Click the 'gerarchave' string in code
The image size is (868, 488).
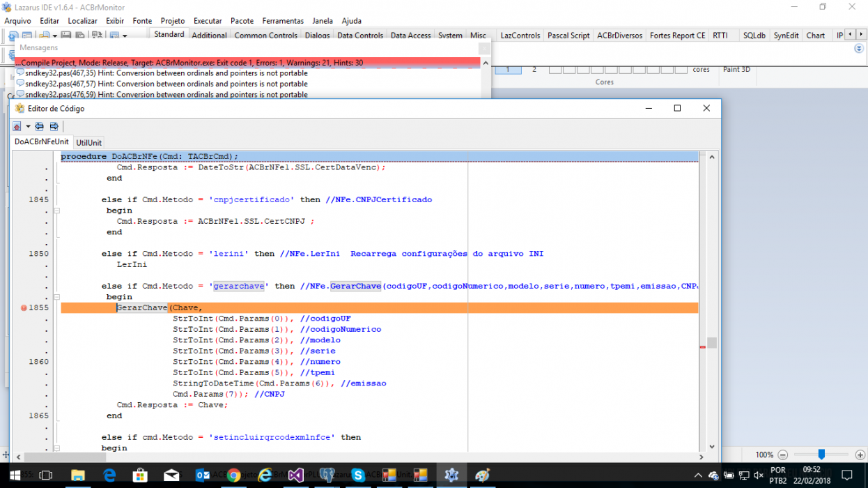pos(239,286)
